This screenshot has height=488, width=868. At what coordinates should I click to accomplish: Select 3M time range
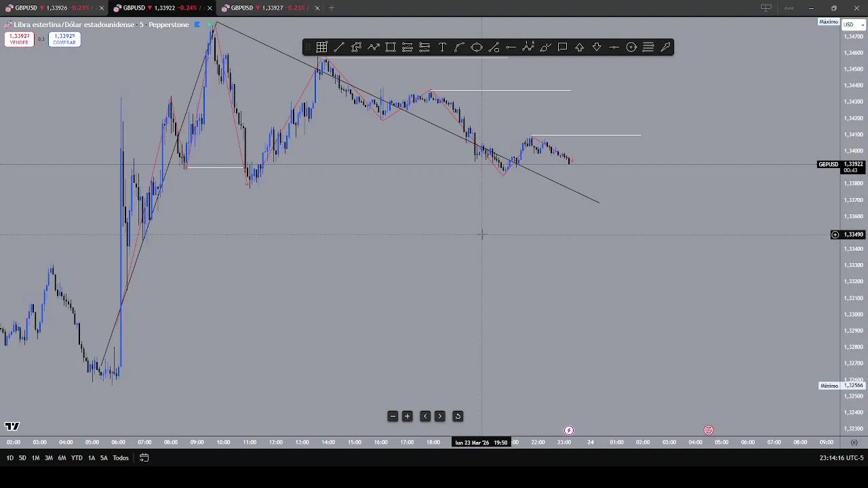[x=49, y=458]
